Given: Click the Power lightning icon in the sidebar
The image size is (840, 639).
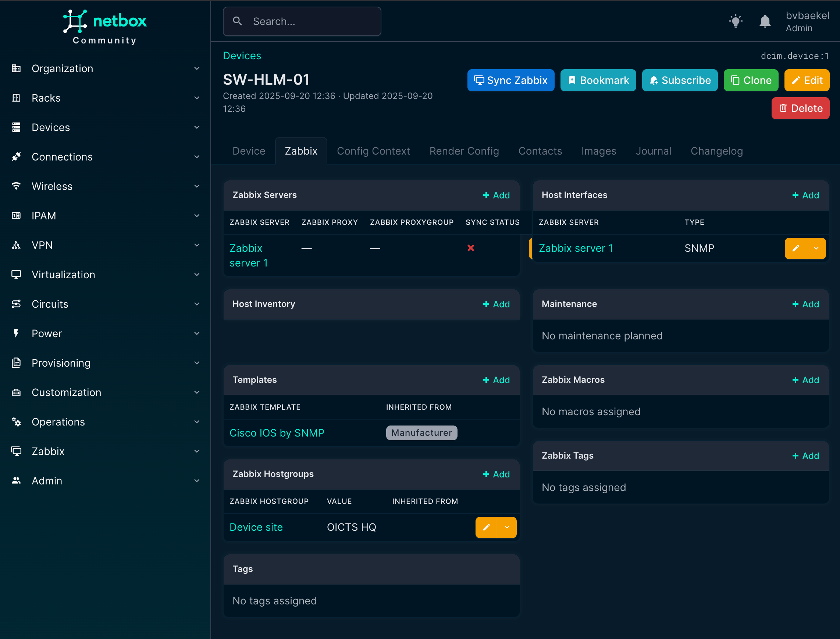Looking at the screenshot, I should click(16, 333).
